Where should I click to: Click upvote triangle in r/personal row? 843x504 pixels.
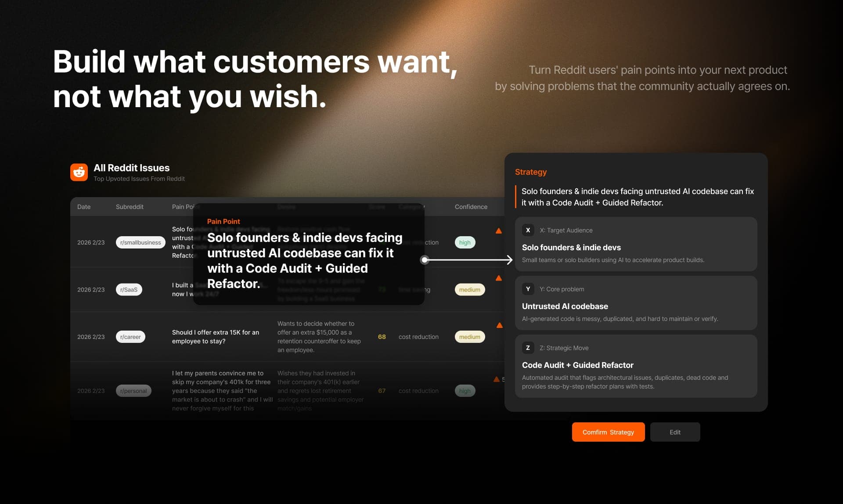point(496,379)
